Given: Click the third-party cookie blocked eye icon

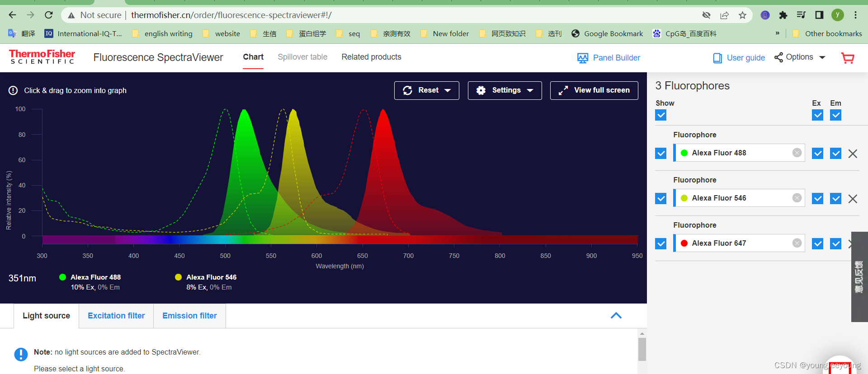Looking at the screenshot, I should tap(706, 15).
